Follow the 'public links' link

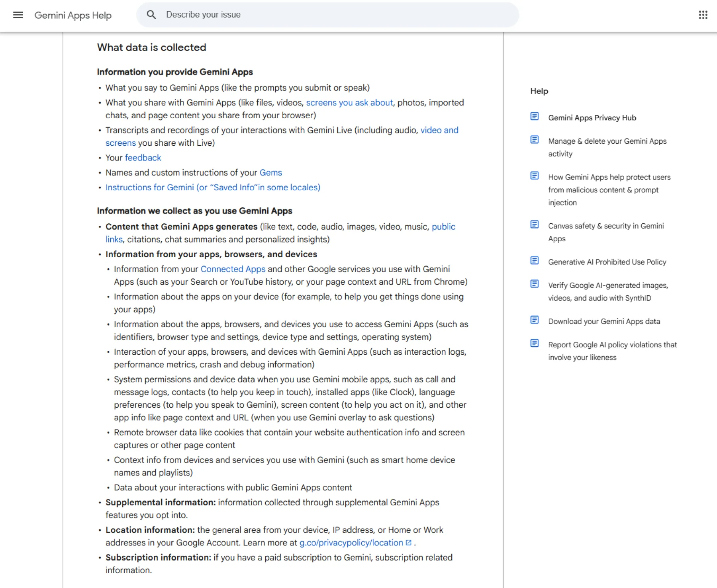tap(443, 227)
